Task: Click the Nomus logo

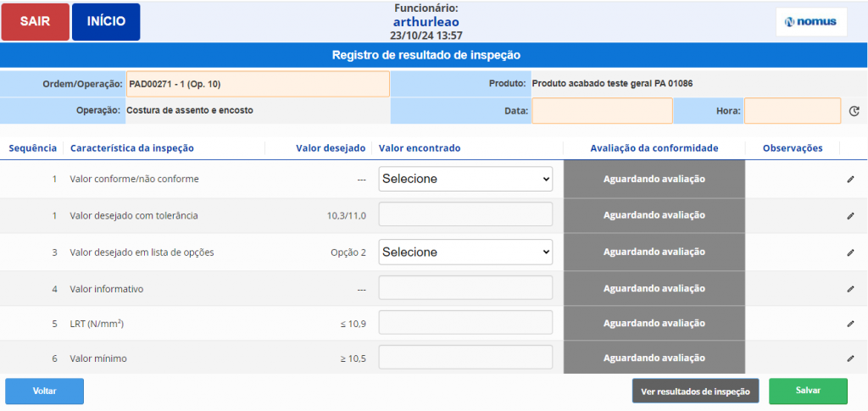Action: pyautogui.click(x=811, y=22)
